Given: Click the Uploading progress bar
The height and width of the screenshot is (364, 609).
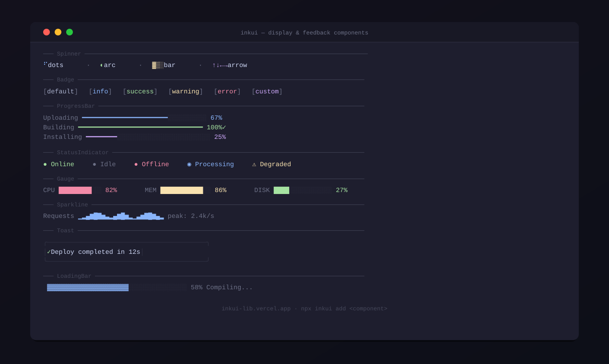Looking at the screenshot, I should tap(144, 117).
